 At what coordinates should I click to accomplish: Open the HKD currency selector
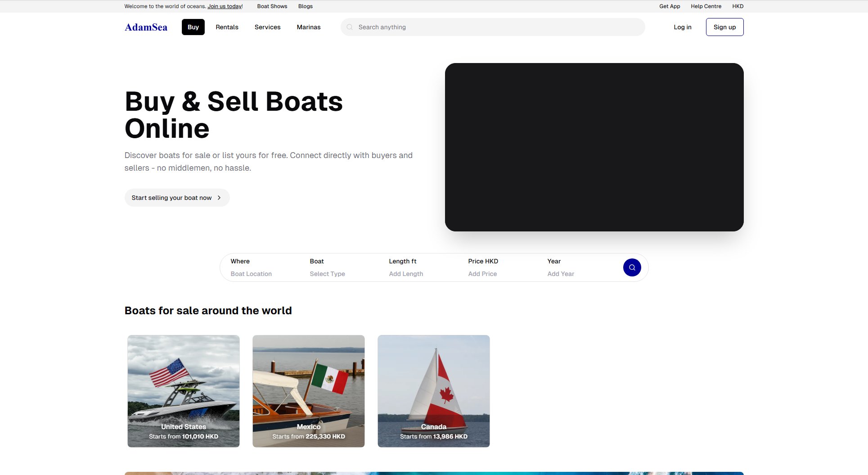click(738, 6)
